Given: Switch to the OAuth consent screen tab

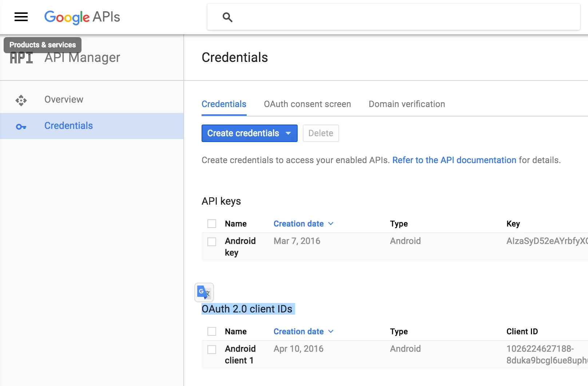Looking at the screenshot, I should tap(307, 104).
